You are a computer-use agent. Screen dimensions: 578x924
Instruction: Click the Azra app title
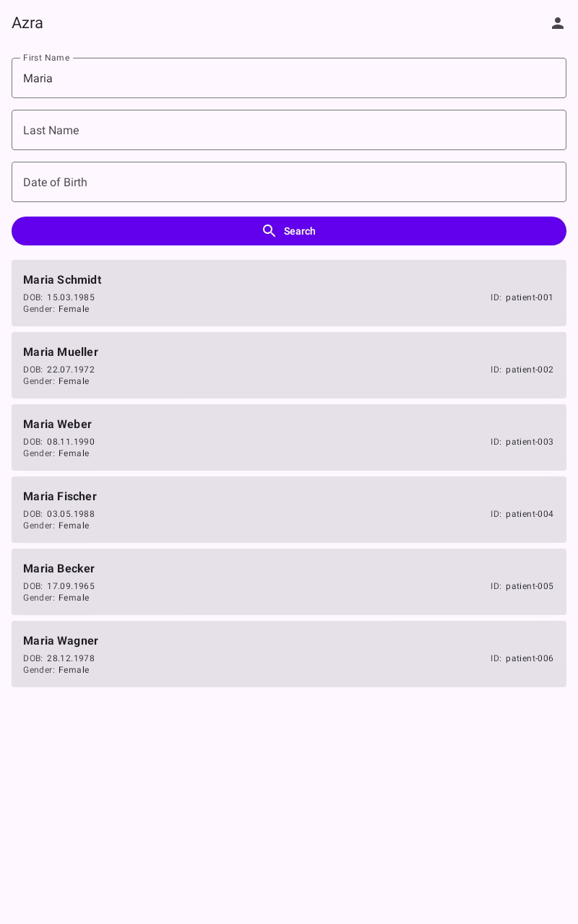[x=27, y=22]
